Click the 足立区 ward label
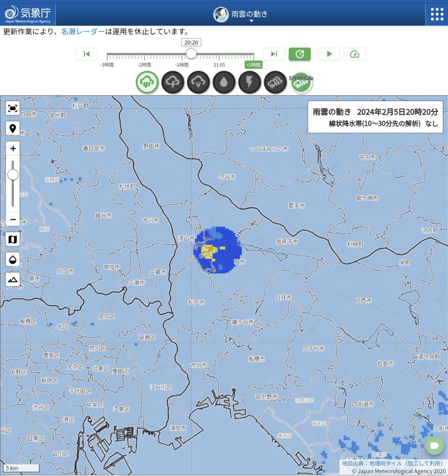The image size is (448, 476). 107,316
